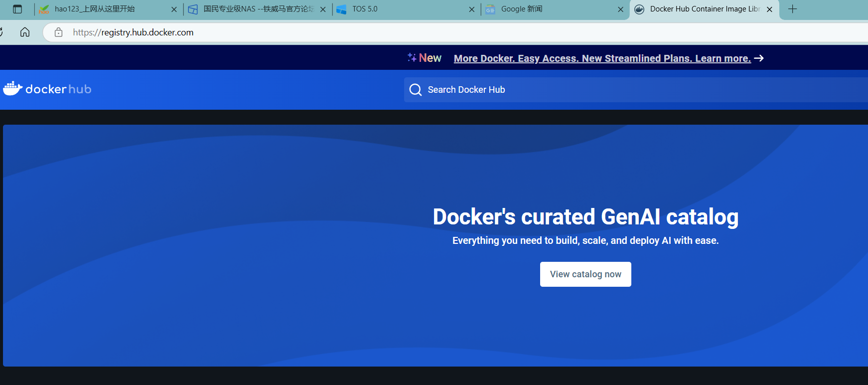Click the 'Everything you need to build' subtitle
The height and width of the screenshot is (385, 868).
[x=585, y=240]
